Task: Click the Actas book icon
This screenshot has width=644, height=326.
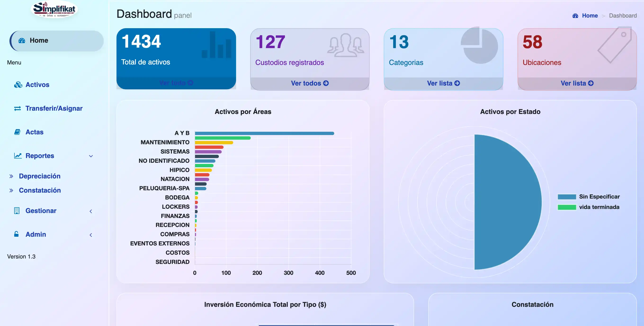Action: coord(17,132)
